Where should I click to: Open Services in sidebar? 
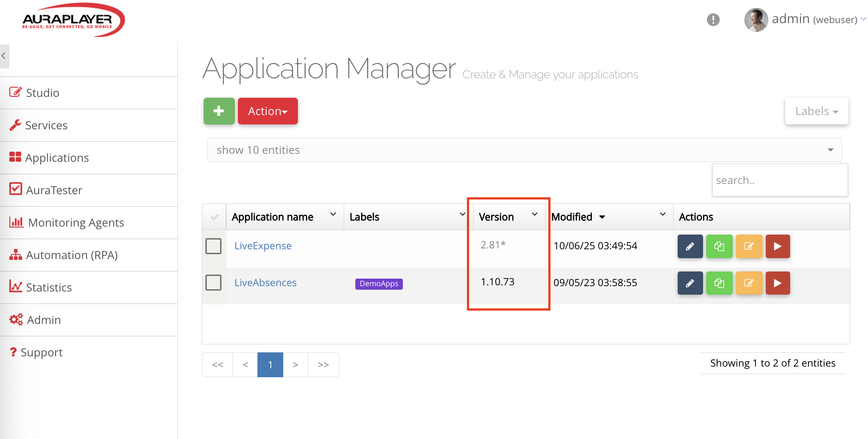pos(88,125)
